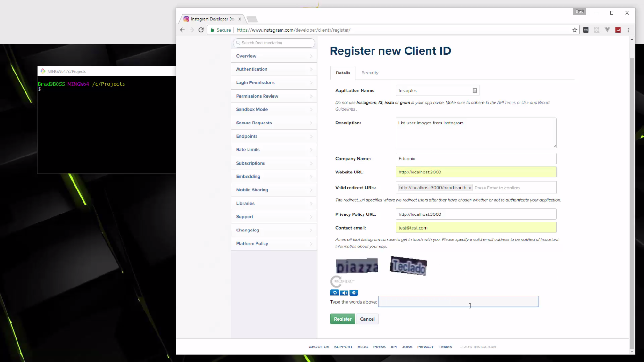This screenshot has width=644, height=362.
Task: Click the faded gray extension icon
Action: point(596,30)
